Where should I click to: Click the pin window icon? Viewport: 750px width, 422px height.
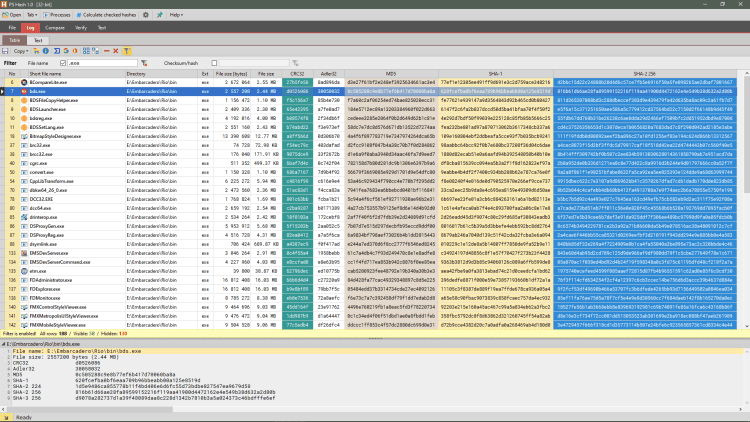[160, 15]
